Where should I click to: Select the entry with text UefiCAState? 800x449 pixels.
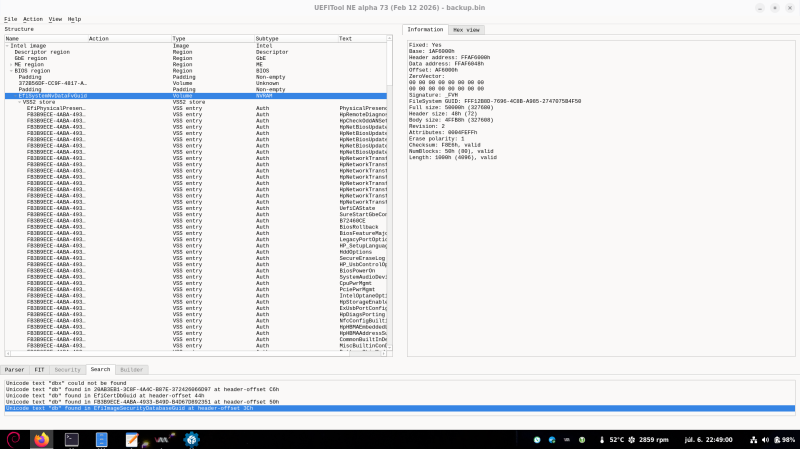[195, 208]
